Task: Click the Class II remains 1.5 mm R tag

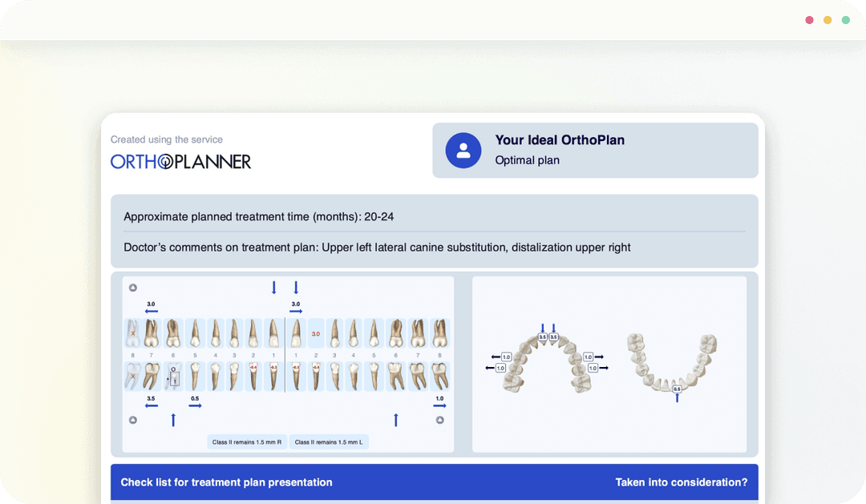Action: click(246, 442)
